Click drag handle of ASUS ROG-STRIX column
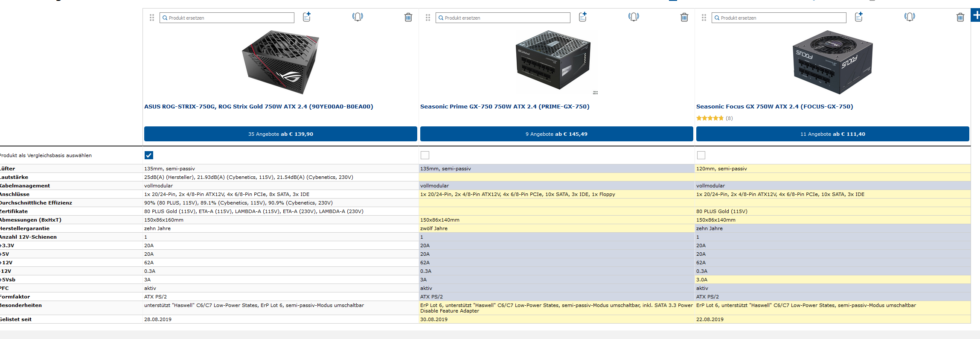 point(152,18)
